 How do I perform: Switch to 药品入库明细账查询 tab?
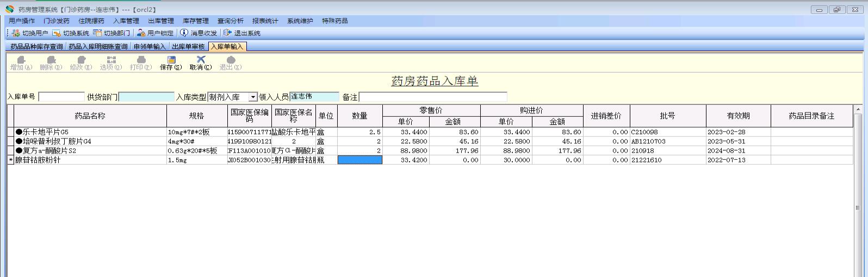98,47
